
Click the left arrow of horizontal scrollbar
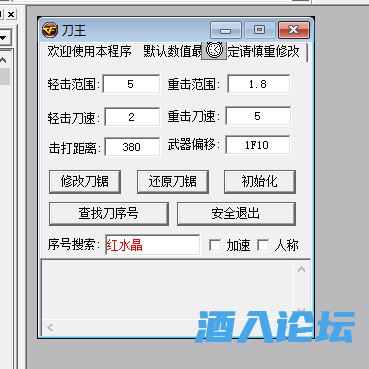pyautogui.click(x=50, y=327)
